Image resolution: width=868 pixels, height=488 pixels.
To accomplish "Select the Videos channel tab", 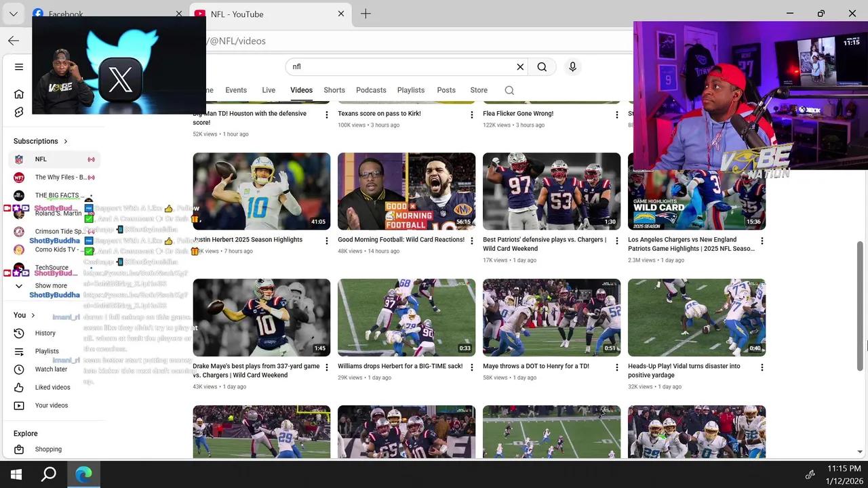I will click(x=302, y=90).
